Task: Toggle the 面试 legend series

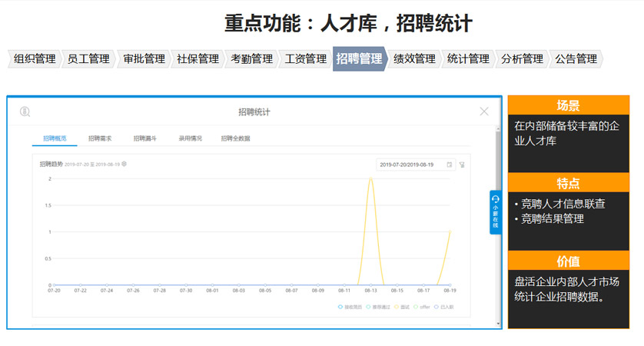Action: [x=402, y=306]
